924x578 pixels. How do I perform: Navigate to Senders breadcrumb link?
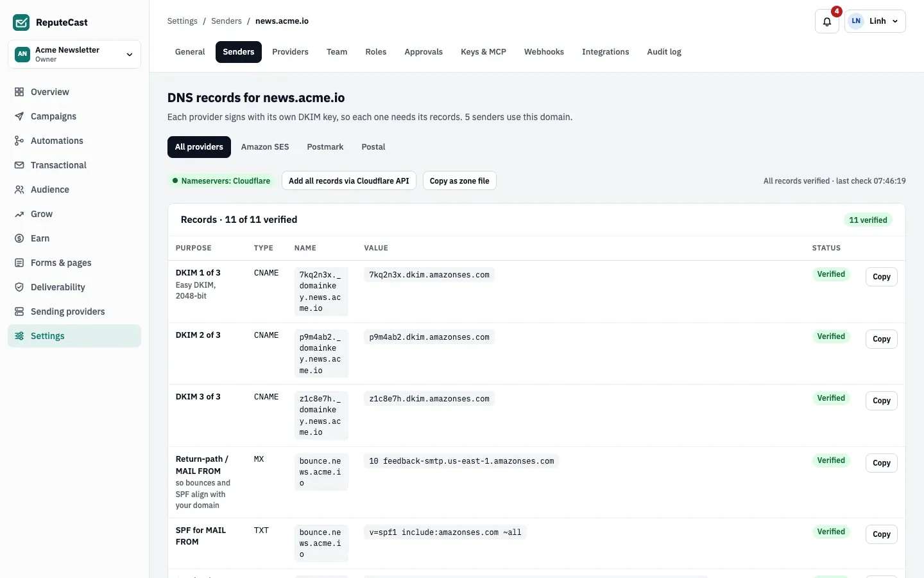click(x=227, y=21)
